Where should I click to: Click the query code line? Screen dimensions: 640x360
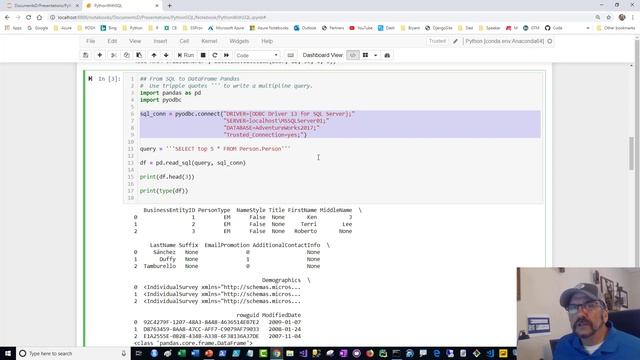point(215,149)
